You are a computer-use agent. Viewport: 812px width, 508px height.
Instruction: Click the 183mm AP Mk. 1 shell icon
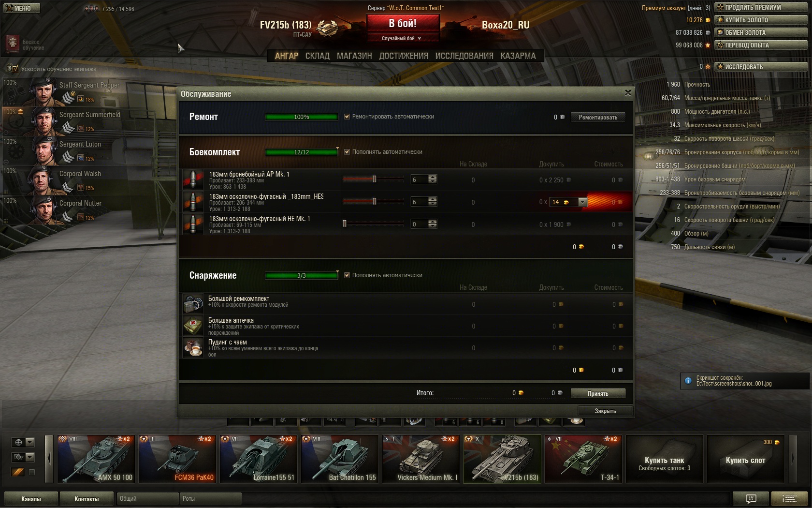(193, 179)
